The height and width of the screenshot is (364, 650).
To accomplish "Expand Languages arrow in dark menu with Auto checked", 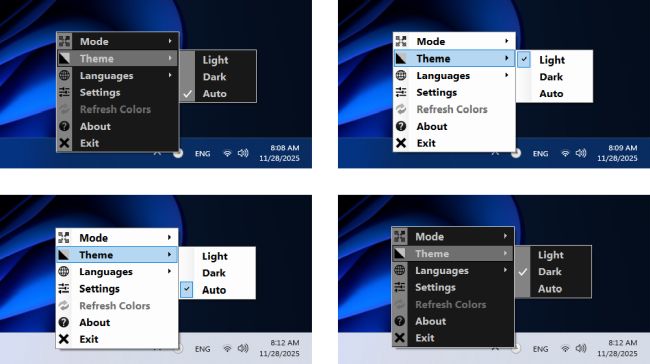I will coord(170,75).
